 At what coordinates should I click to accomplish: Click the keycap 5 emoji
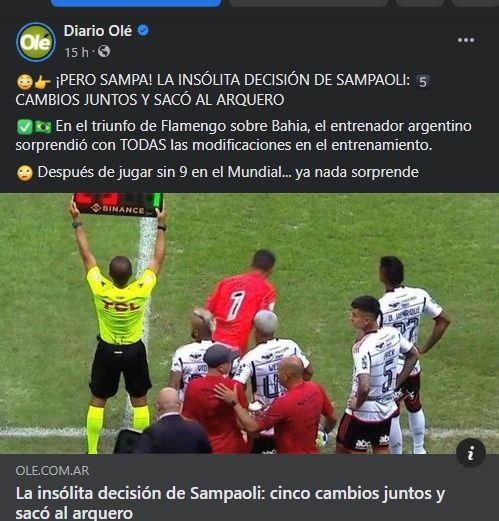click(x=423, y=82)
